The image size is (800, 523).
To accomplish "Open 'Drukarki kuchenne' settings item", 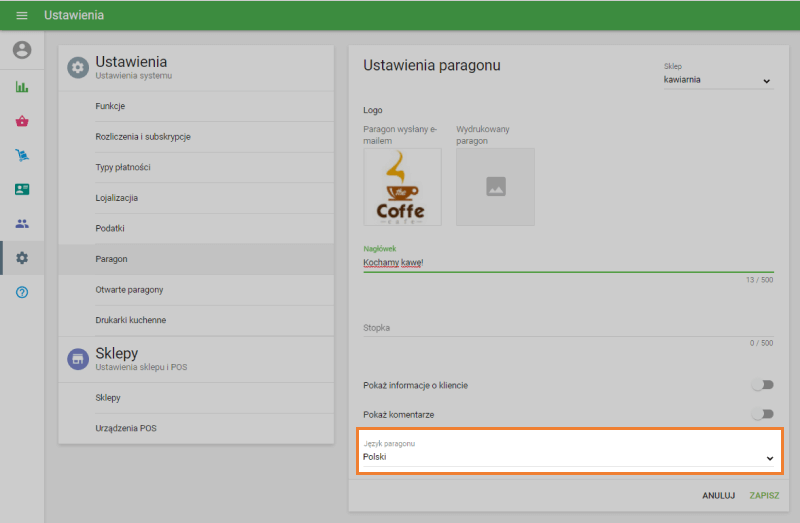I will pos(131,320).
